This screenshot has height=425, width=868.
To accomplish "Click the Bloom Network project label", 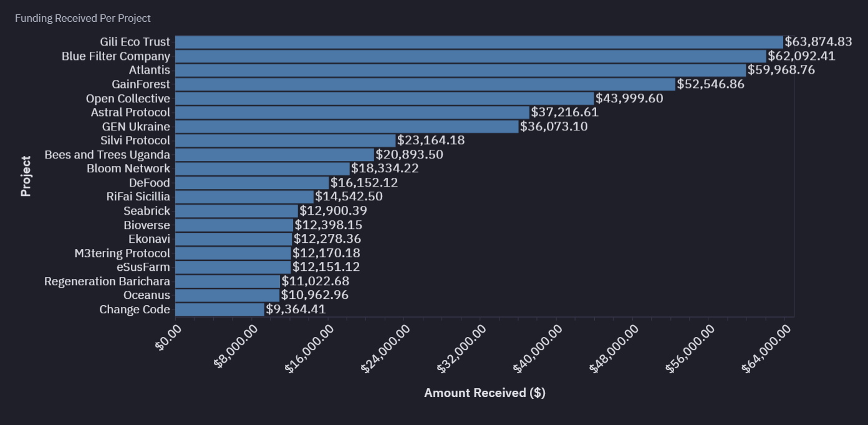I will (128, 169).
